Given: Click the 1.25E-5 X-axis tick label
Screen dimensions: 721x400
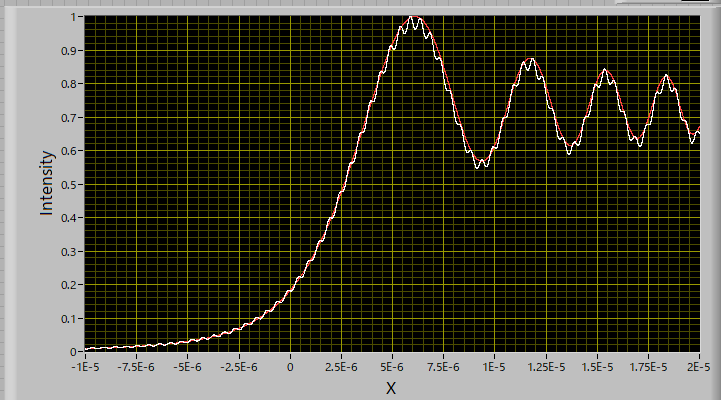Looking at the screenshot, I should pyautogui.click(x=545, y=367).
